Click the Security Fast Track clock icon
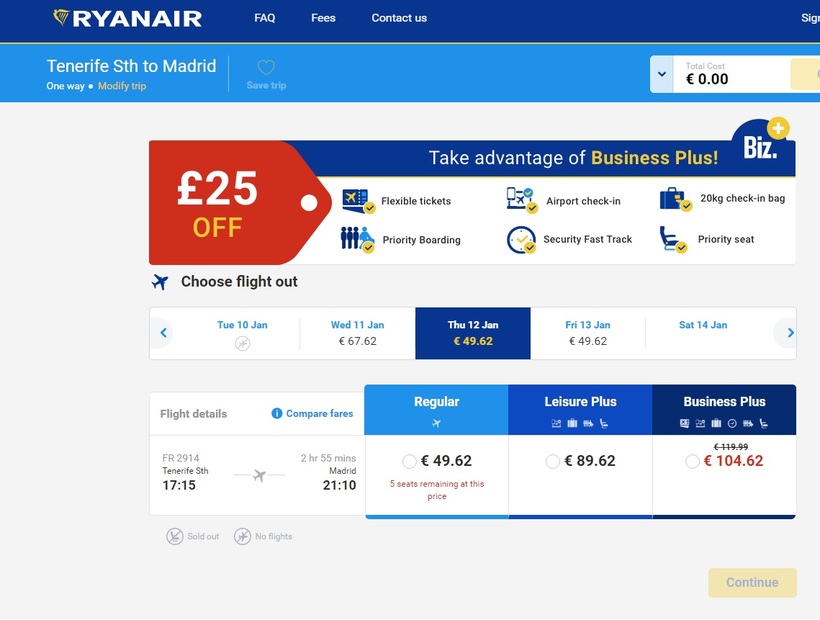820x620 pixels. coord(521,240)
